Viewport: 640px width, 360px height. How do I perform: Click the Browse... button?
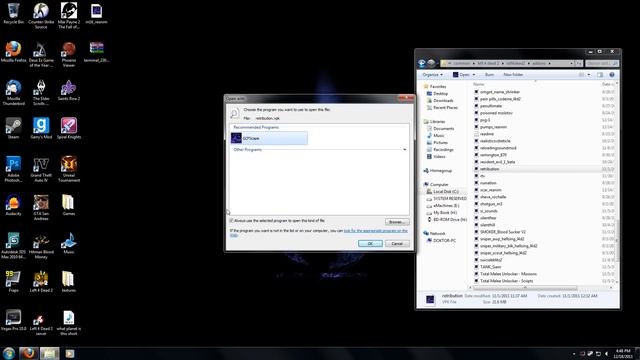click(x=397, y=222)
